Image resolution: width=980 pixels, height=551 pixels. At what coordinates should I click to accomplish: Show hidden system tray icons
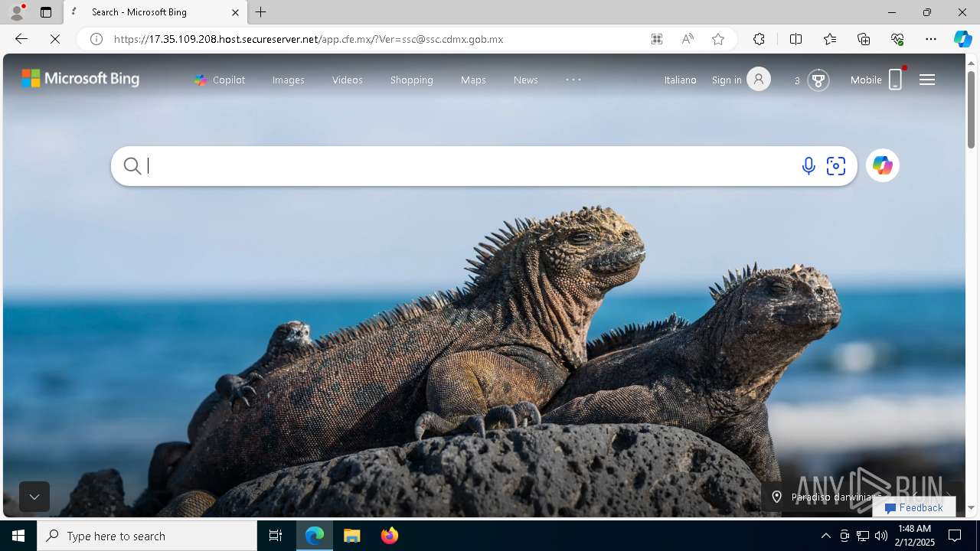pos(826,536)
